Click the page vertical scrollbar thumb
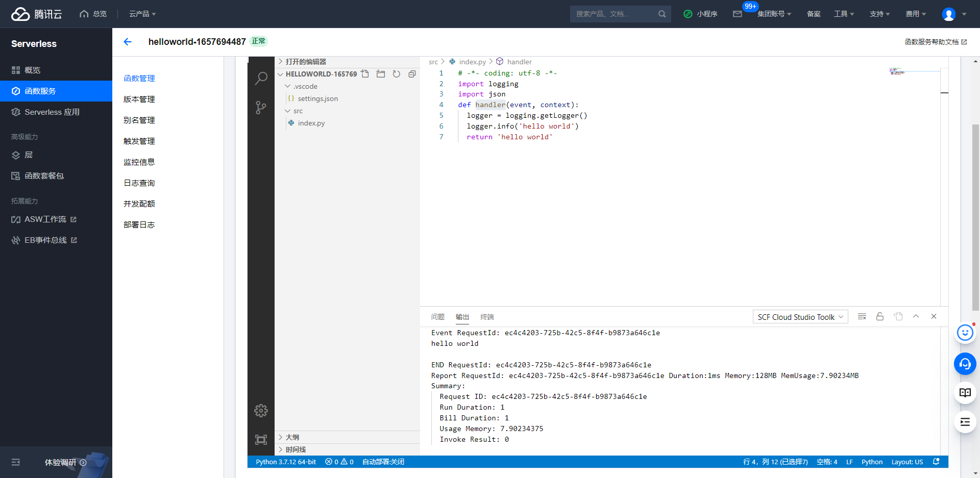The image size is (980, 478). (976, 217)
